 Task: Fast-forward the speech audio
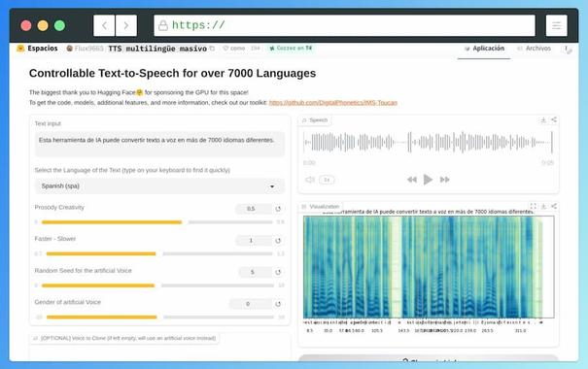click(x=444, y=180)
